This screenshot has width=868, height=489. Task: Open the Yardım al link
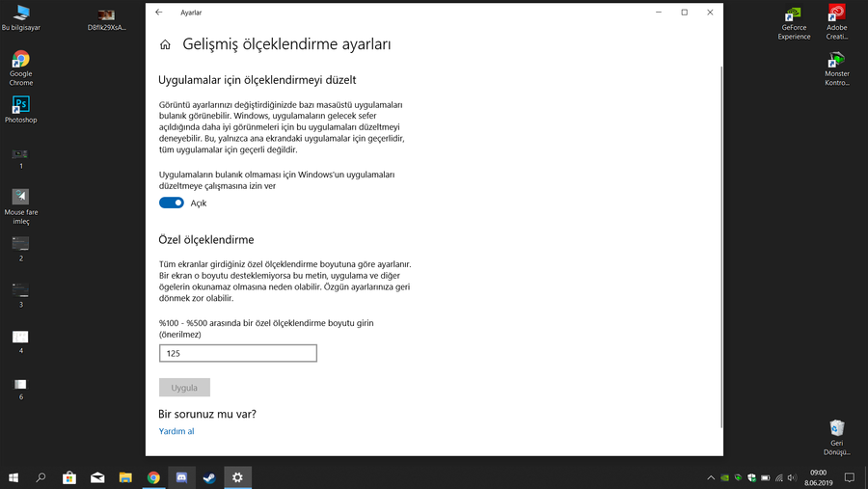click(x=176, y=431)
